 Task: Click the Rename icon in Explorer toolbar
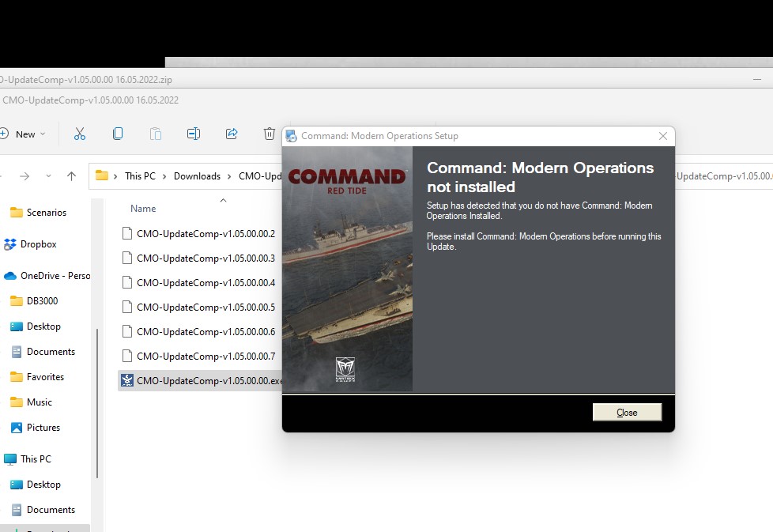coord(193,134)
